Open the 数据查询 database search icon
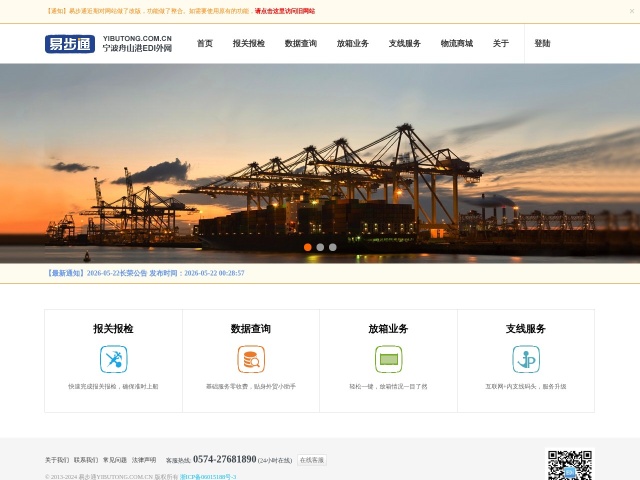The width and height of the screenshot is (640, 480). 251,359
